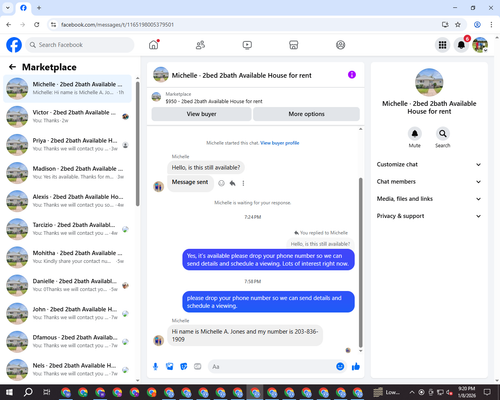Click the More options button
This screenshot has width=500, height=400.
(x=306, y=114)
